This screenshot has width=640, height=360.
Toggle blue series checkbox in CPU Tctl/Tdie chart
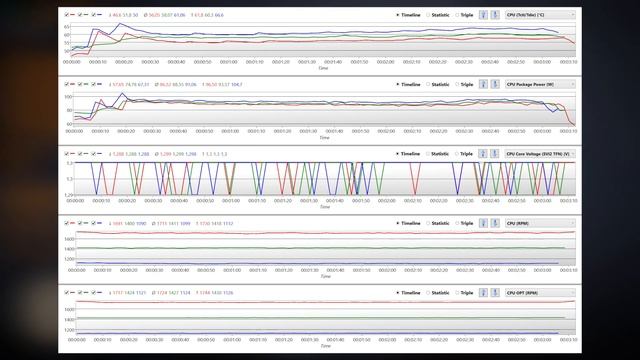(x=93, y=15)
